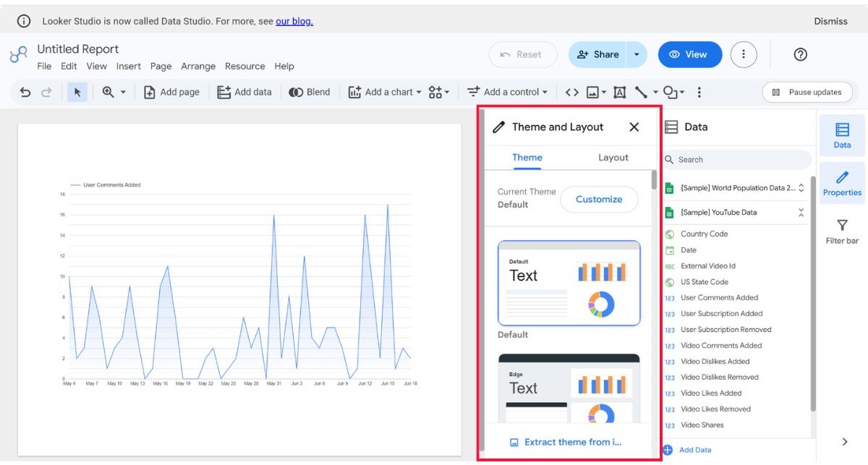Expand World Population Data source
This screenshot has width=868, height=465.
(x=801, y=188)
